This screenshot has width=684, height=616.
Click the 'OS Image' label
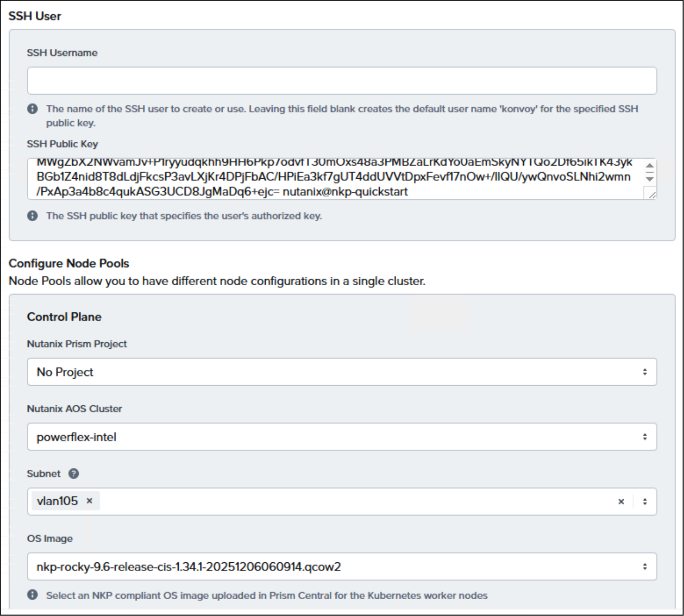(50, 539)
